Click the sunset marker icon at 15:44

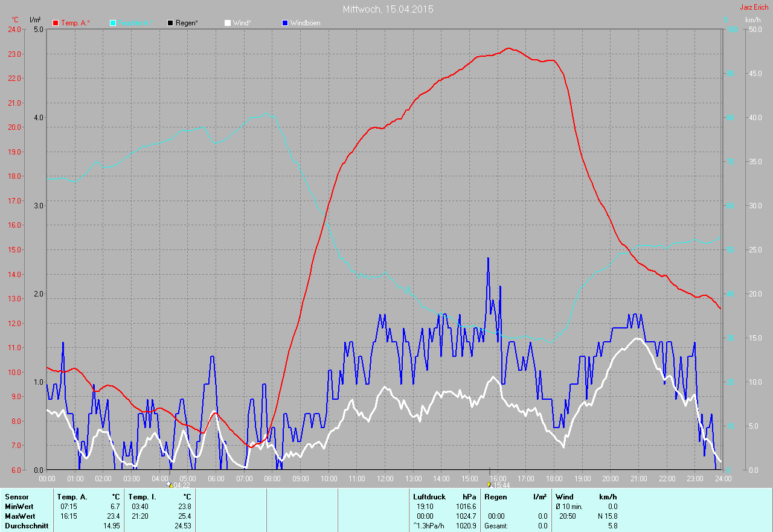(x=489, y=485)
